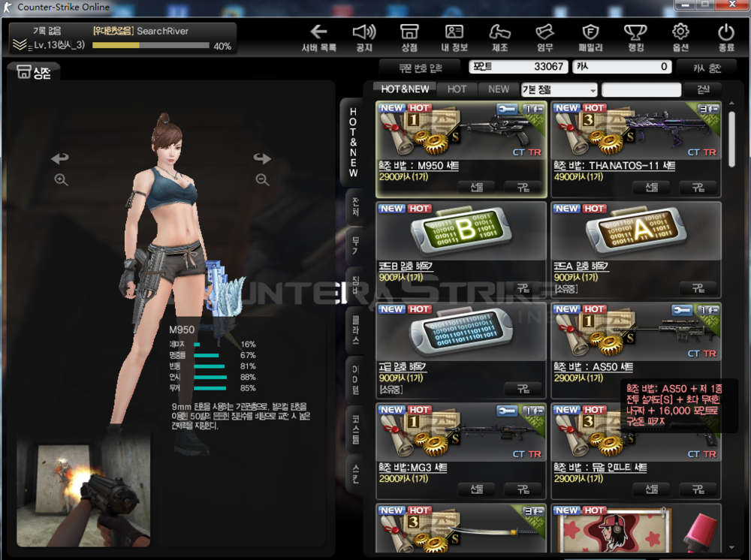Click wrench icon on M950 set card
This screenshot has width=751, height=560.
[x=507, y=109]
